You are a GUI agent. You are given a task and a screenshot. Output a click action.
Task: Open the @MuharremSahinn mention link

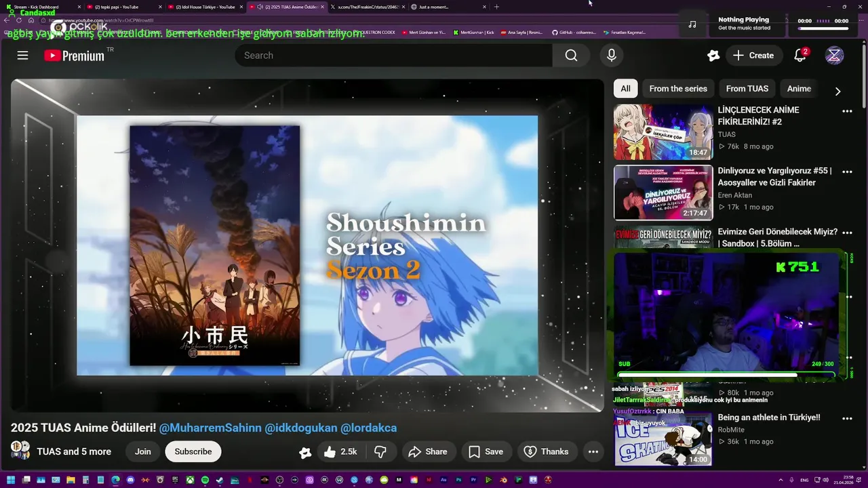(x=210, y=428)
